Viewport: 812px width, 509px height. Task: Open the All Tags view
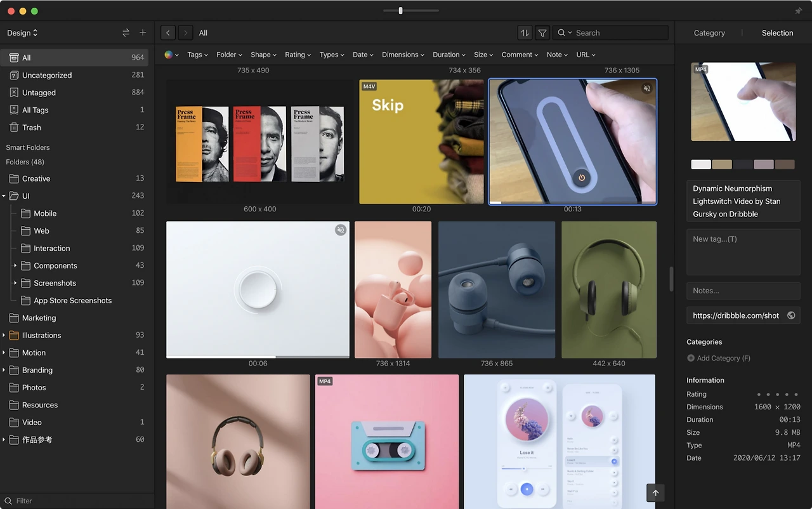(x=75, y=110)
